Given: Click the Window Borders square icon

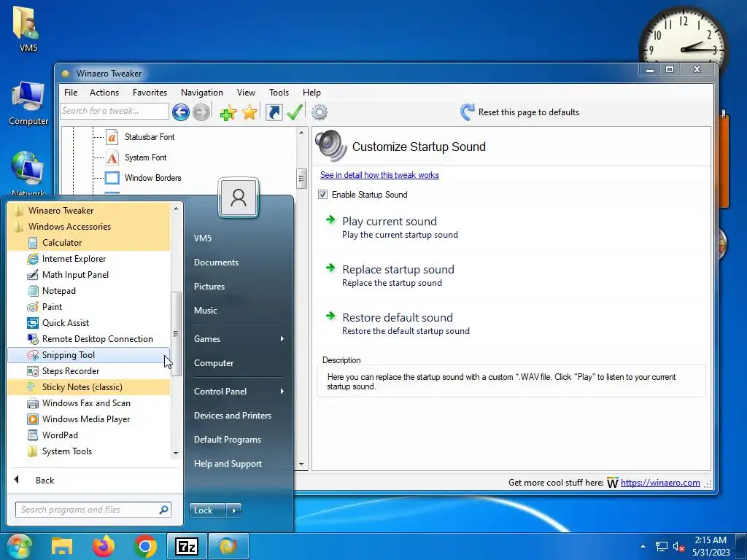Looking at the screenshot, I should click(112, 178).
